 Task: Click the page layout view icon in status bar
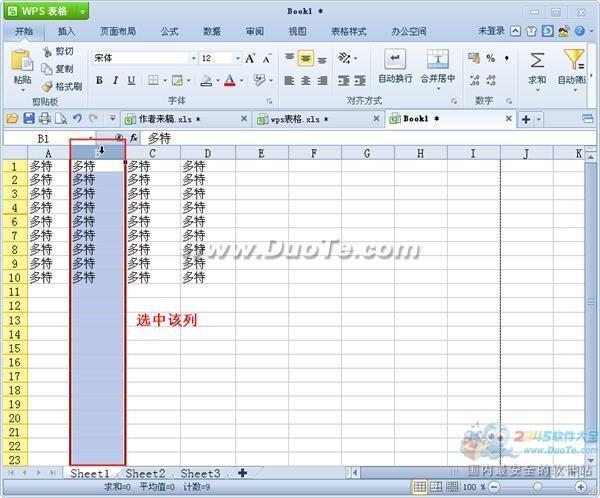(436, 487)
